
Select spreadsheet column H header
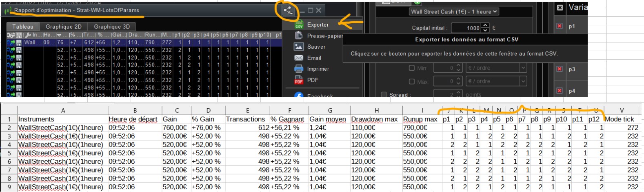[376, 110]
